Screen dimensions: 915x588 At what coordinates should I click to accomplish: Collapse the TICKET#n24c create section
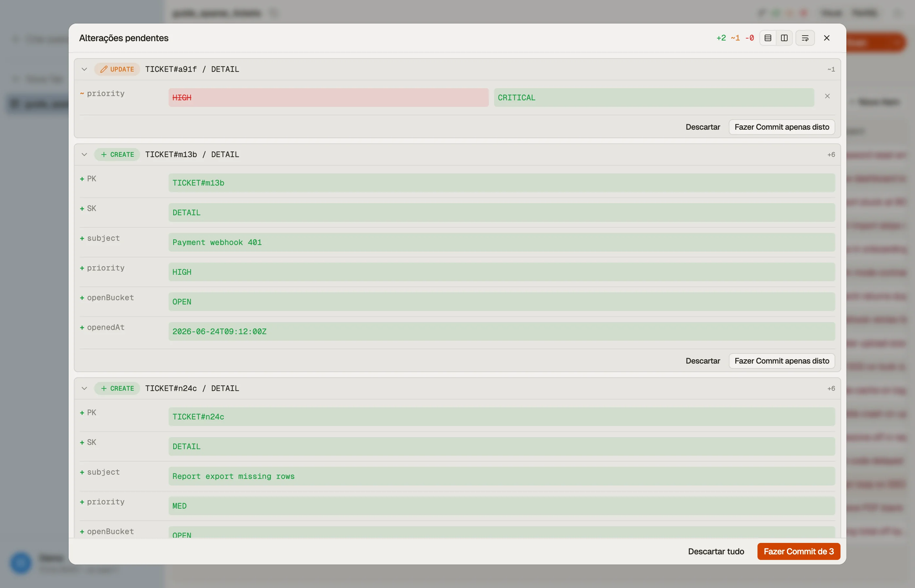84,388
